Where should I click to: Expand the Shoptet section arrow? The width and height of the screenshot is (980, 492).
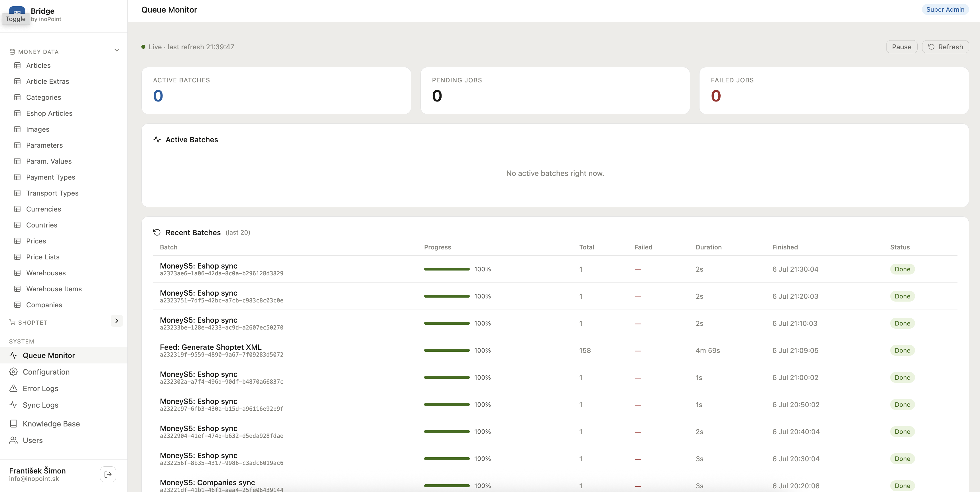(117, 321)
